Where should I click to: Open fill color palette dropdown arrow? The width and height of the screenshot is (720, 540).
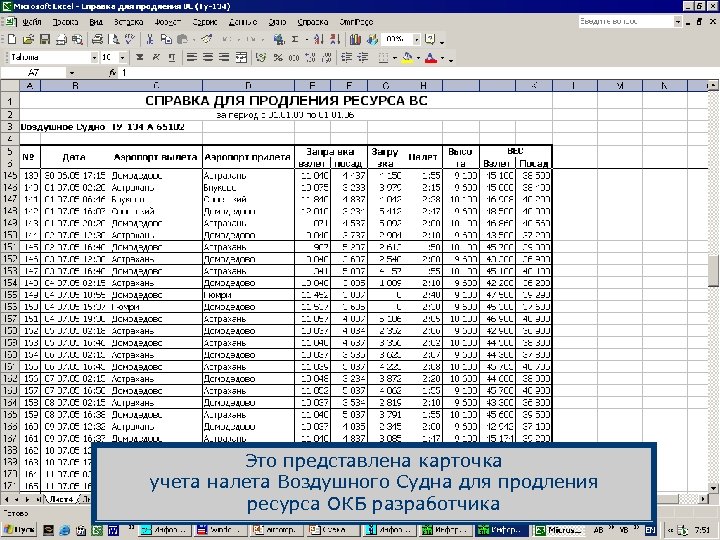point(418,58)
